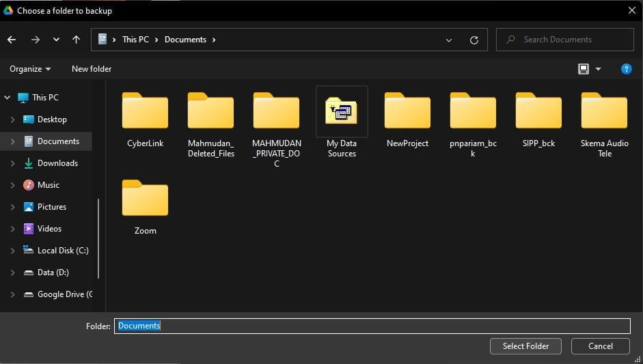This screenshot has height=364, width=643.
Task: Select the Zoom folder icon
Action: [145, 199]
